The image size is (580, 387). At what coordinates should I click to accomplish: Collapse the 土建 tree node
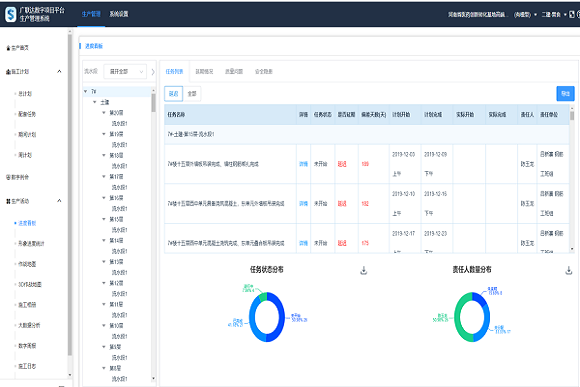point(95,102)
